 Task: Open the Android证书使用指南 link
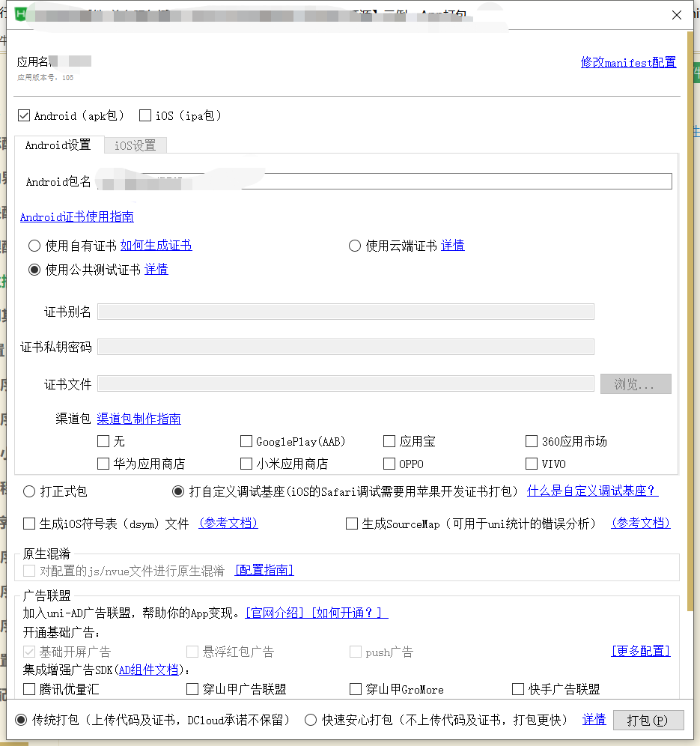point(76,217)
